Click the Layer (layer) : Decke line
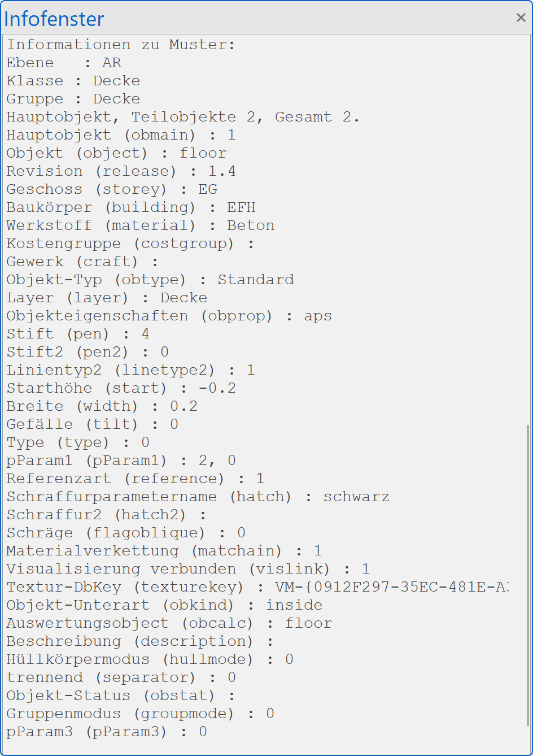This screenshot has height=756, width=533. [107, 298]
